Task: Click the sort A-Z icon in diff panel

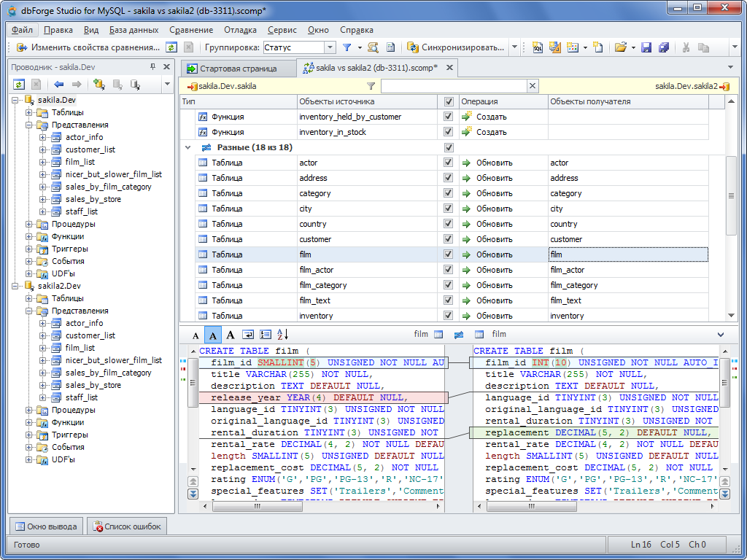Action: 283,335
